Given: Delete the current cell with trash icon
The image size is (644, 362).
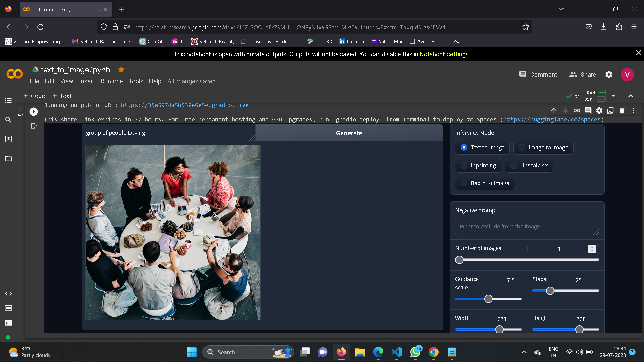Looking at the screenshot, I should click(622, 110).
